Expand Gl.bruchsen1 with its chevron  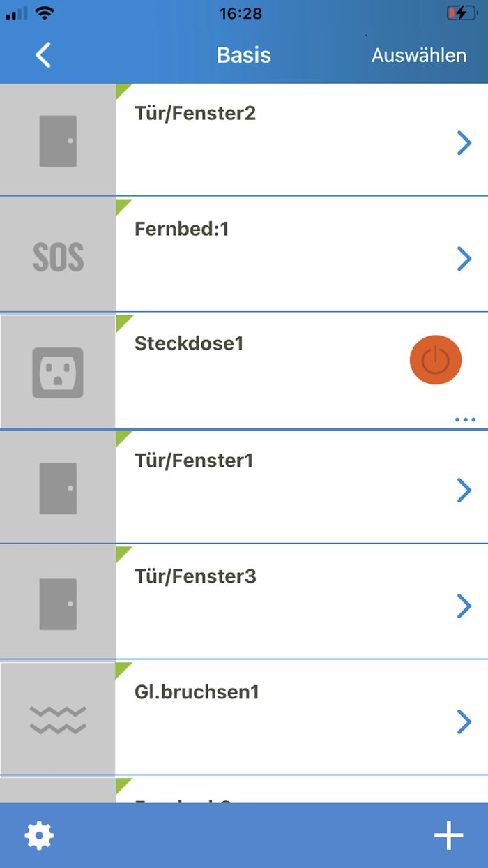pyautogui.click(x=464, y=722)
